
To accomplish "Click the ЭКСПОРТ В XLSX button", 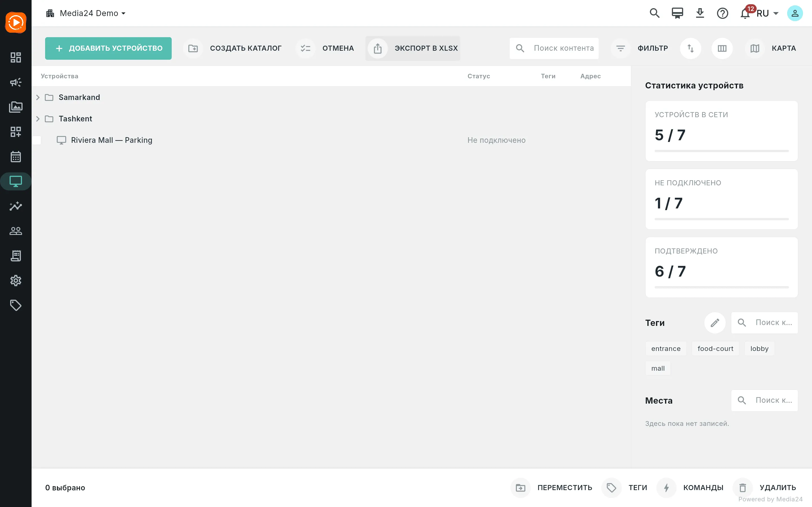I will [413, 48].
